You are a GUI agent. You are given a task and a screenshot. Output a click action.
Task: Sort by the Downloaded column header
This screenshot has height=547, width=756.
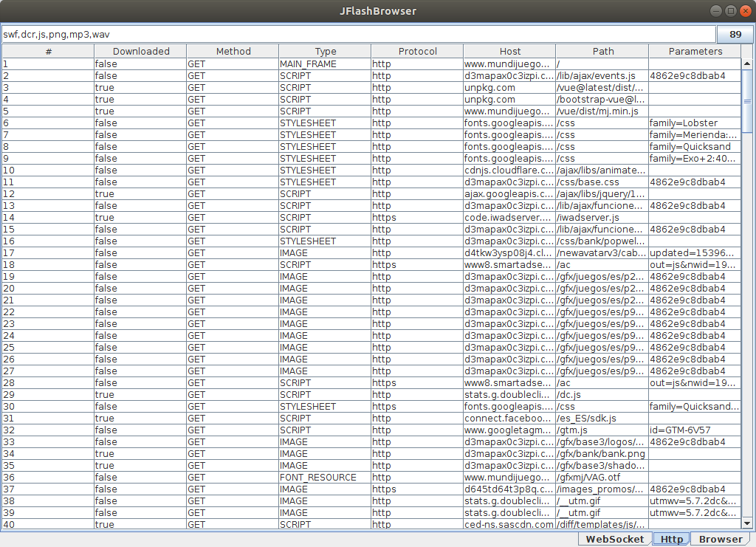click(140, 51)
